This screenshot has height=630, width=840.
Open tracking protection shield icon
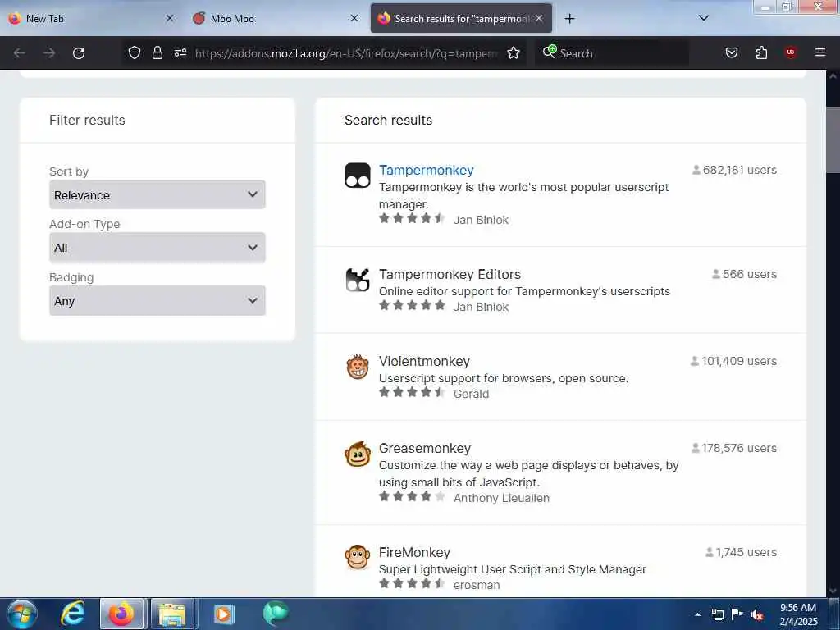[135, 52]
